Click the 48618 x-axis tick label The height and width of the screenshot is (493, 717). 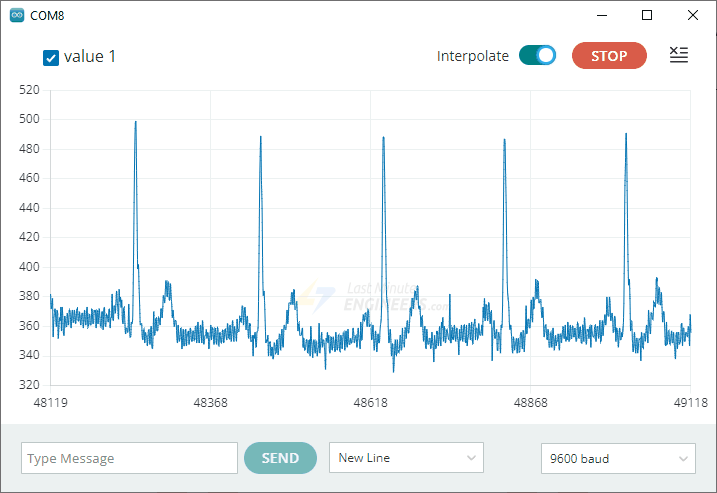point(370,402)
